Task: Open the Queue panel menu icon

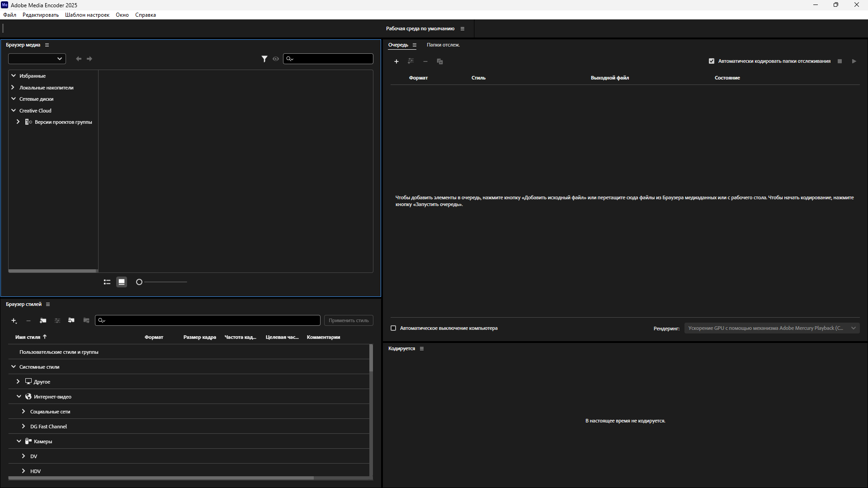Action: click(x=415, y=45)
